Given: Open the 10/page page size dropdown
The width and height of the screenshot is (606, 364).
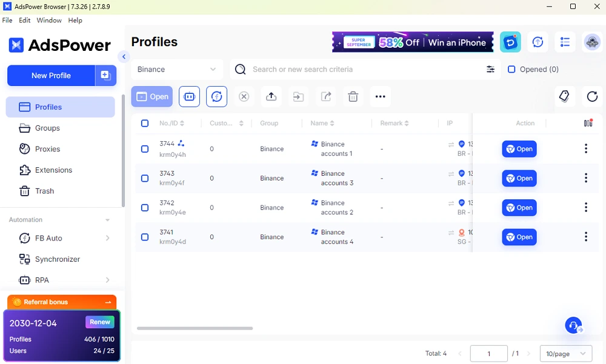Looking at the screenshot, I should tap(566, 354).
